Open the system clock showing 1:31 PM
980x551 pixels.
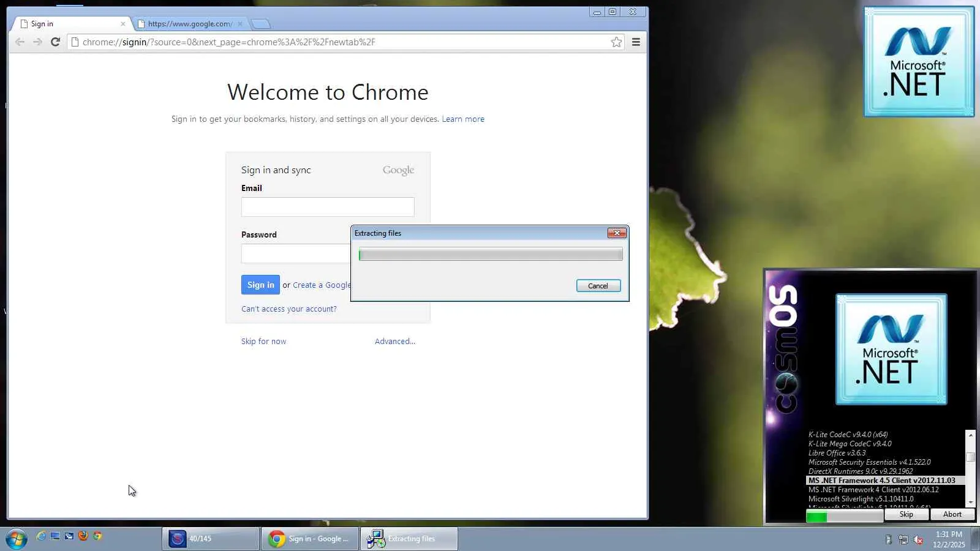pyautogui.click(x=949, y=539)
